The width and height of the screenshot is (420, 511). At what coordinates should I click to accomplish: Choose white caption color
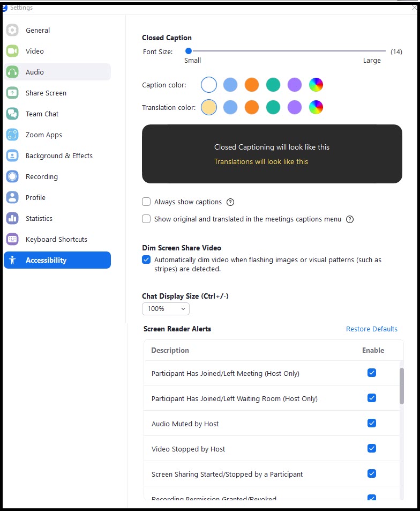coord(209,85)
